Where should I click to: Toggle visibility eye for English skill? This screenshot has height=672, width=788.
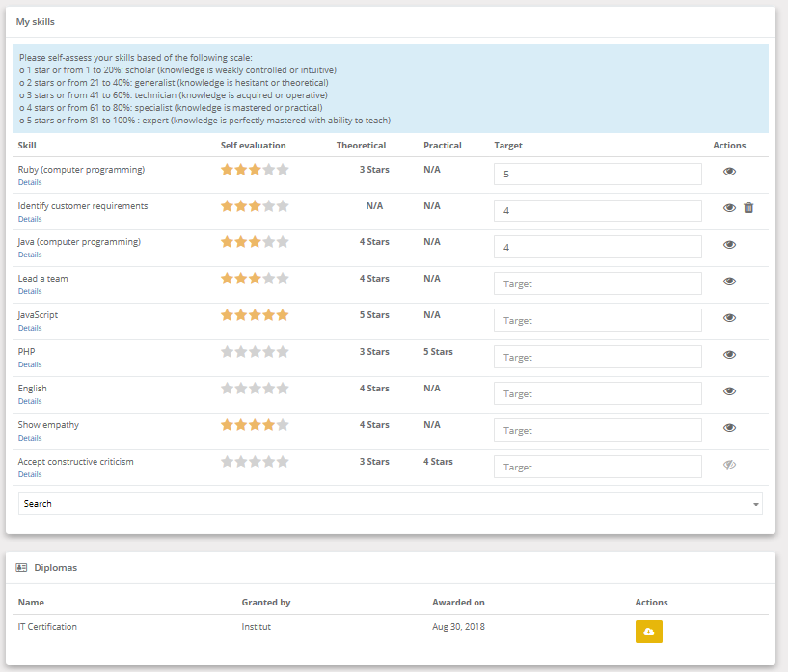coord(729,391)
